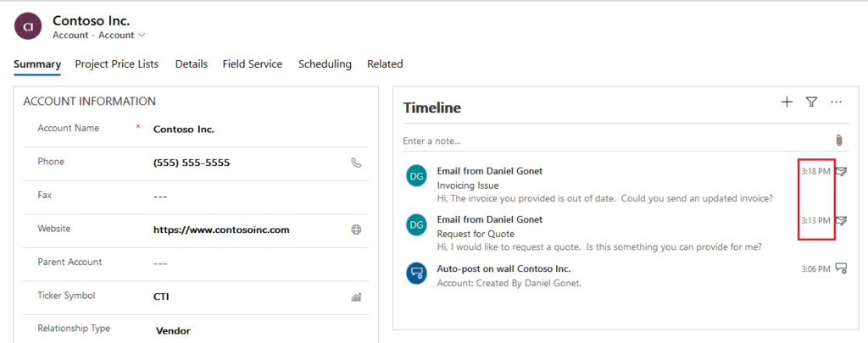868x343 pixels.
Task: Click the request a quote message text
Action: tap(599, 246)
